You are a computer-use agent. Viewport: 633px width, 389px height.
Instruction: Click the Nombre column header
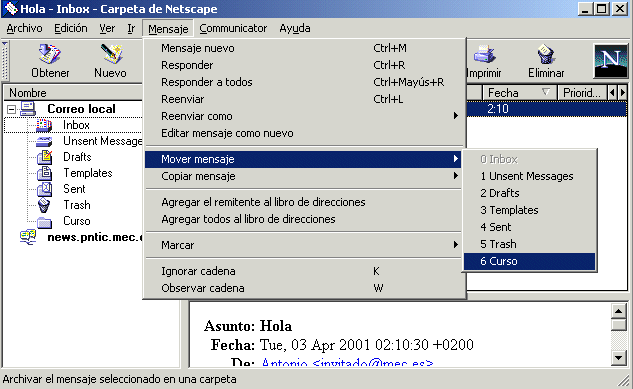coord(73,93)
